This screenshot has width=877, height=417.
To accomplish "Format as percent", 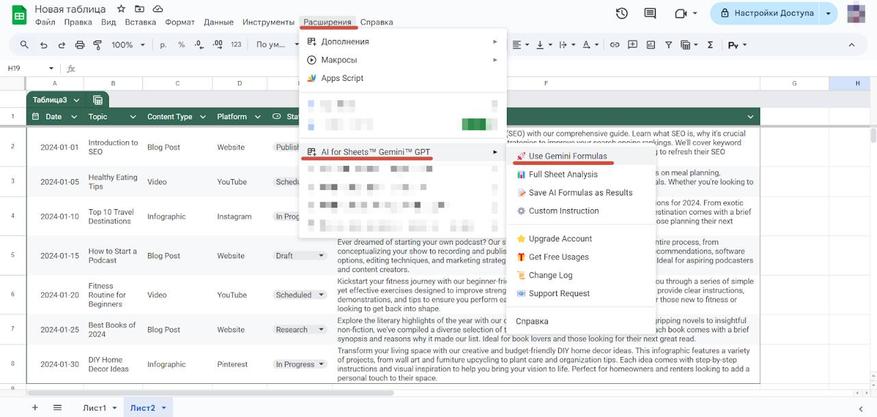I will (x=181, y=45).
